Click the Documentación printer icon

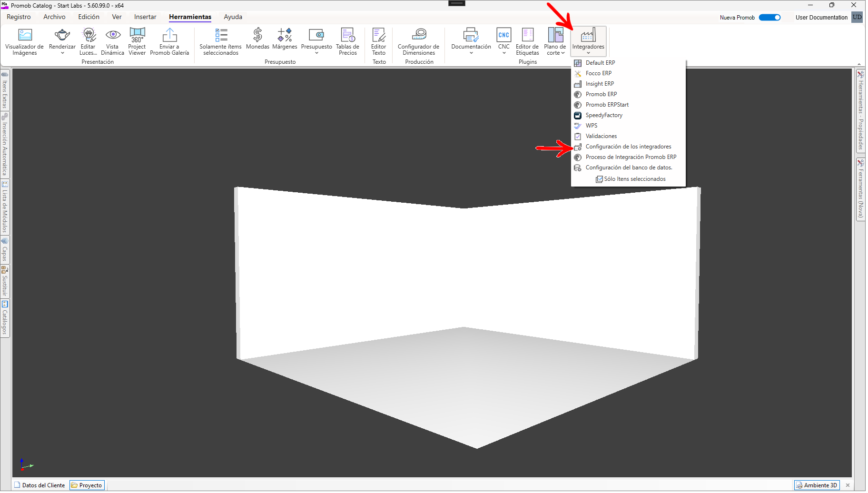tap(471, 35)
